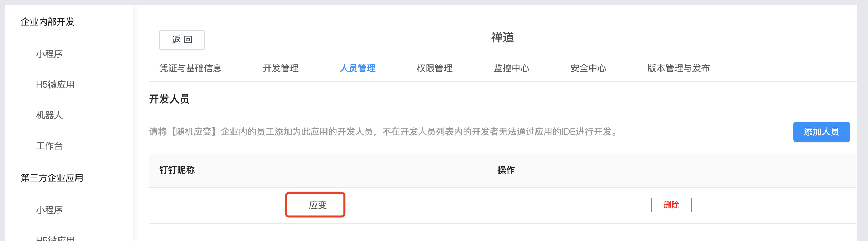Select 工作台 in the sidebar
The width and height of the screenshot is (868, 241).
[49, 146]
